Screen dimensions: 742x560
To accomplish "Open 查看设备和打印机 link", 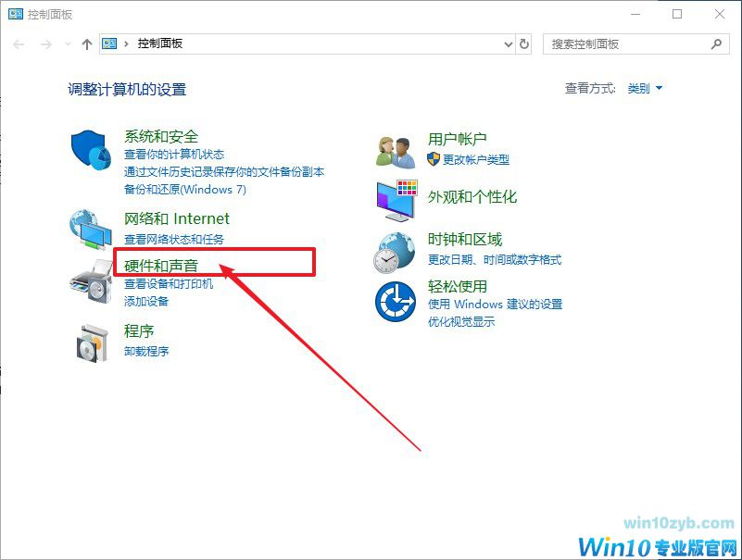I will point(169,284).
